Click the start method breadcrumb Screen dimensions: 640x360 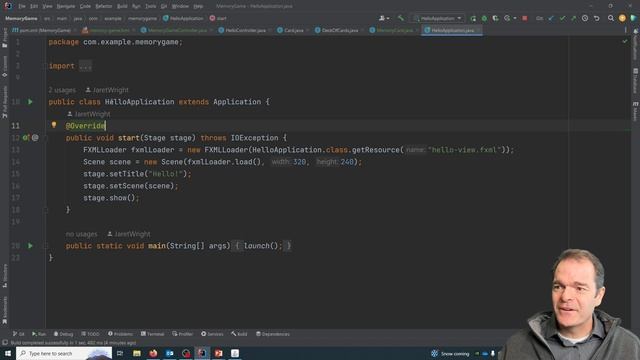tap(218, 18)
